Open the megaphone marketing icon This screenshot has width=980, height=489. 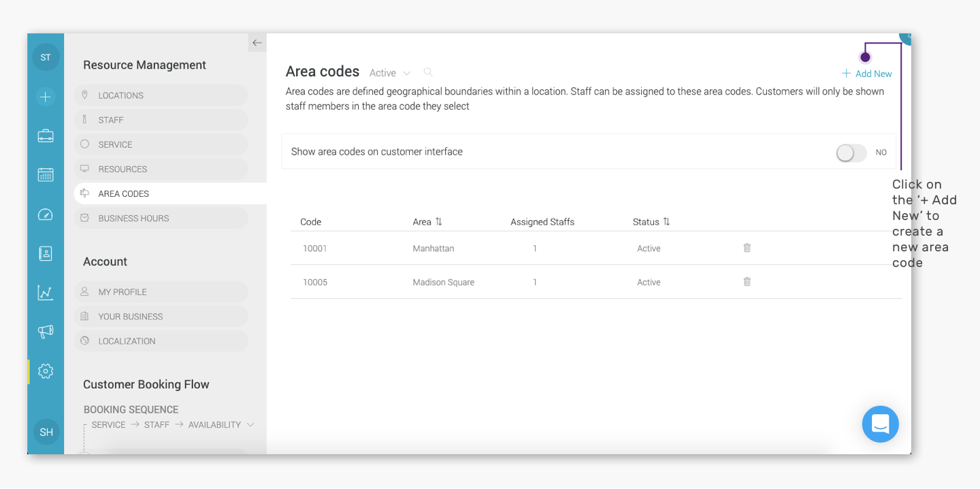pyautogui.click(x=46, y=332)
